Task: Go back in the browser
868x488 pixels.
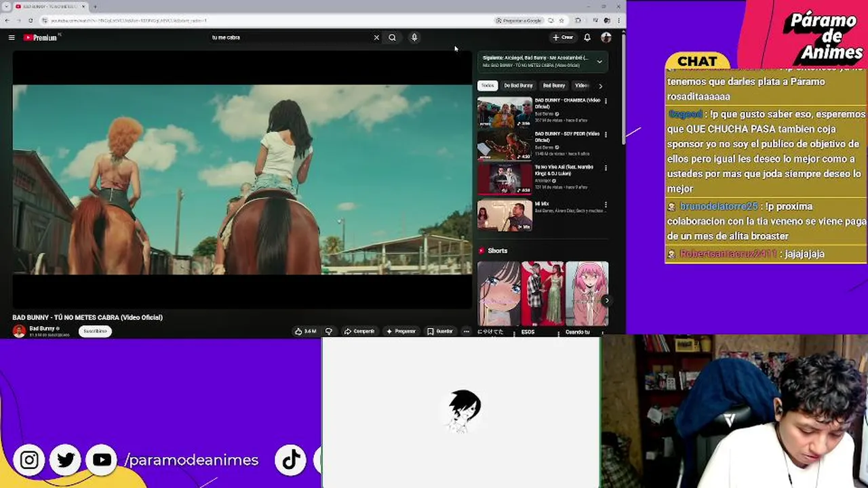Action: 9,20
